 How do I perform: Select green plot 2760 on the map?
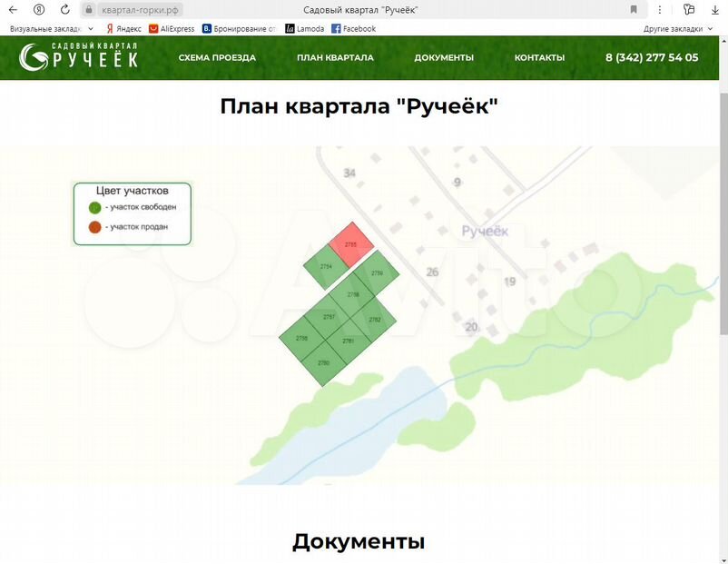(x=323, y=363)
